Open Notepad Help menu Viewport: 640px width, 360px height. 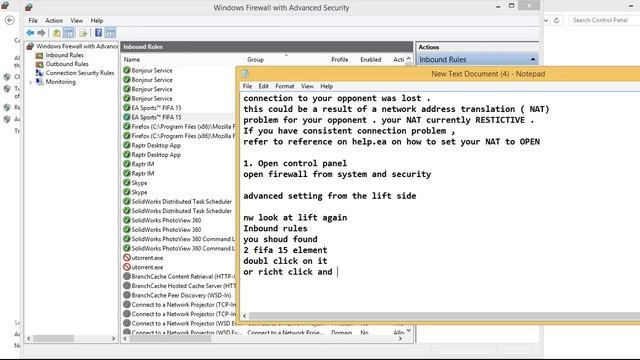[327, 86]
